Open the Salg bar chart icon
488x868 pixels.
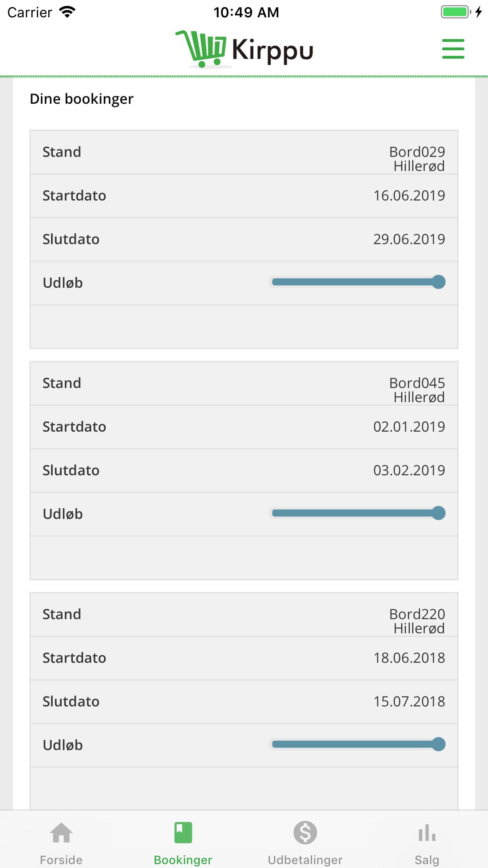(427, 833)
